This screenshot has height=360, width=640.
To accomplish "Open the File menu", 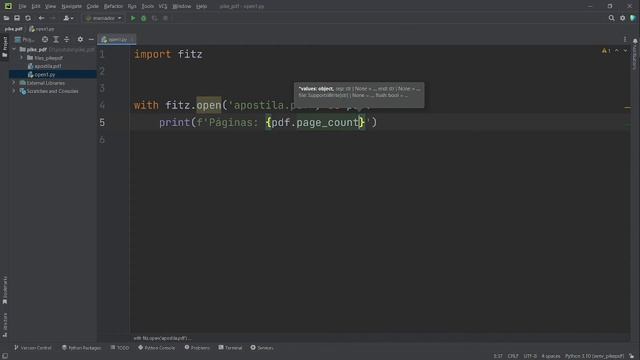I will click(22, 6).
